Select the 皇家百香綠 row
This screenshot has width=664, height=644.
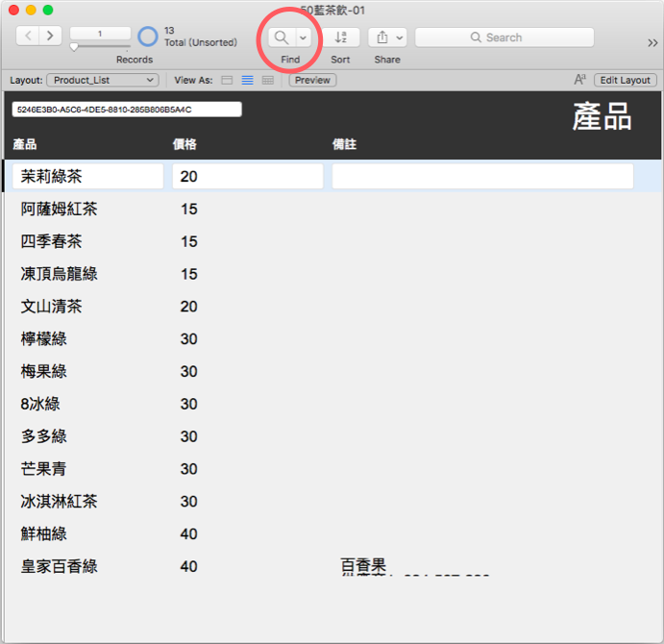click(332, 566)
